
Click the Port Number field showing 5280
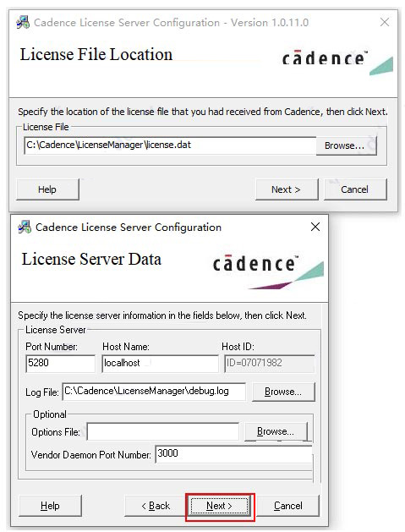point(60,364)
